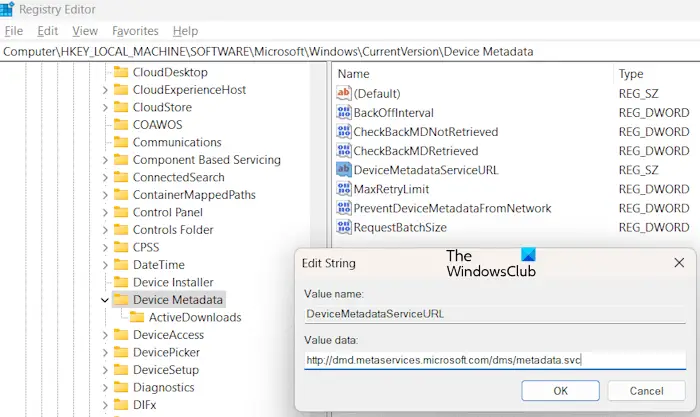
Task: Confirm the Edit String dialog with OK
Action: [560, 391]
